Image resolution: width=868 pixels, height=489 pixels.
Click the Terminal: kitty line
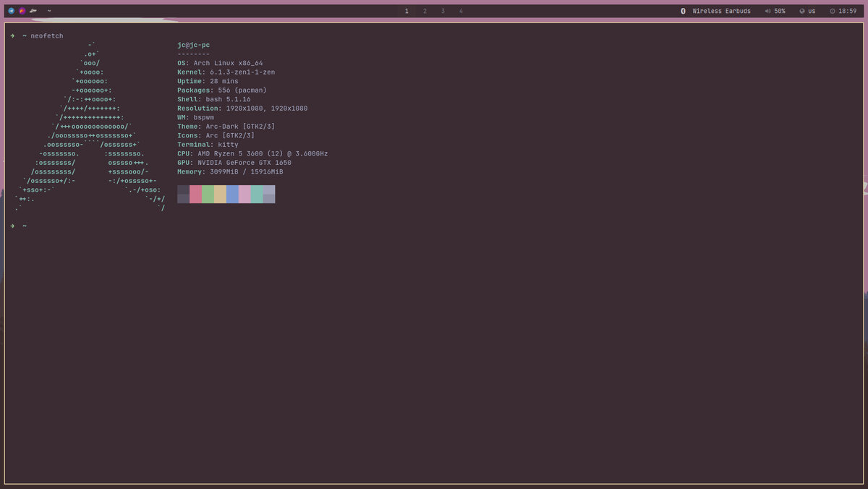pyautogui.click(x=208, y=145)
